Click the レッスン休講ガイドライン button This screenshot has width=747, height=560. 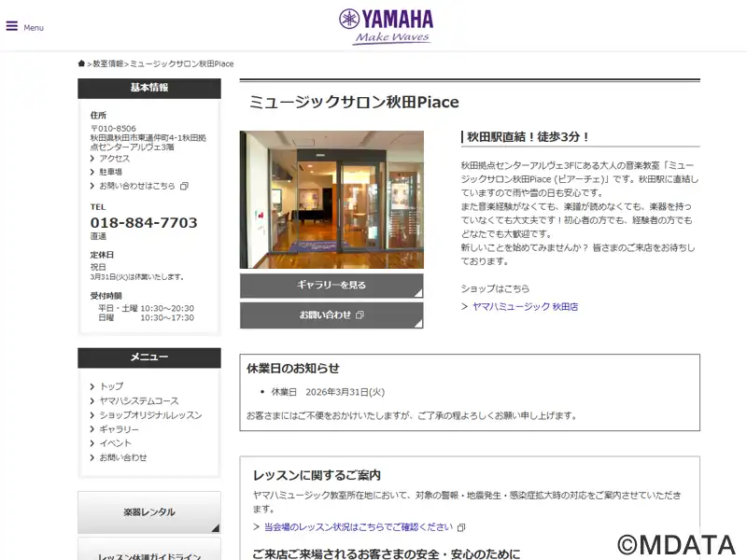pyautogui.click(x=149, y=550)
